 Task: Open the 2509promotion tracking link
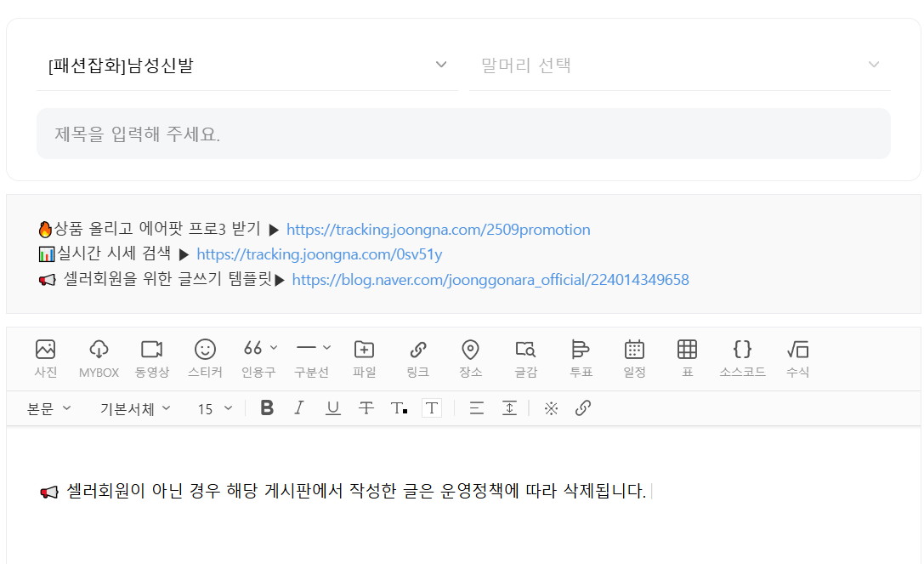pos(438,230)
